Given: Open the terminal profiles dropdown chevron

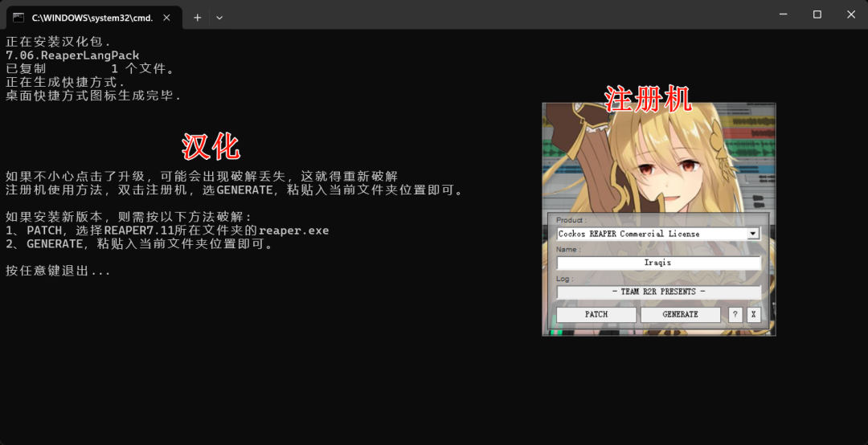Looking at the screenshot, I should point(219,18).
